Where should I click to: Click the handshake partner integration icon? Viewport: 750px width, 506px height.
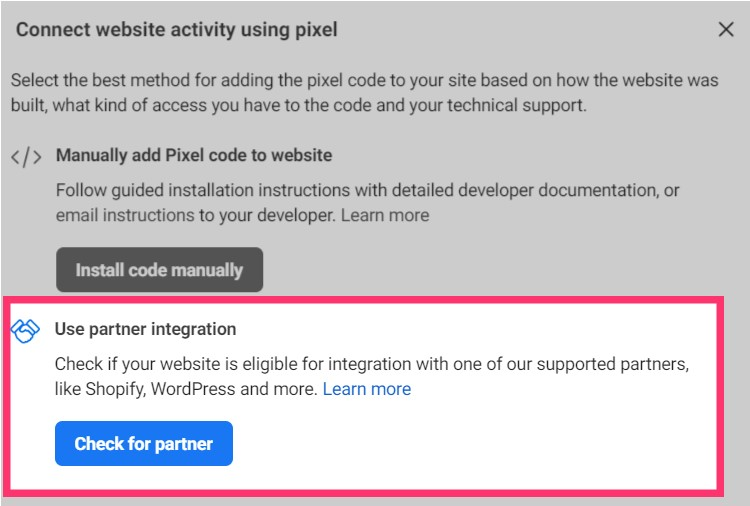pos(25,331)
